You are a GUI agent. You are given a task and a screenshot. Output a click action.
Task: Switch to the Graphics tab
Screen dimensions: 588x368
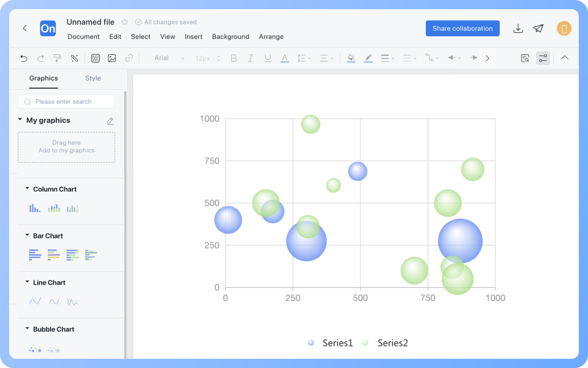click(x=44, y=78)
